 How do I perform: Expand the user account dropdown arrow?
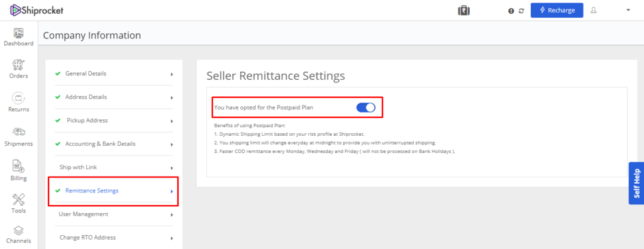click(628, 10)
